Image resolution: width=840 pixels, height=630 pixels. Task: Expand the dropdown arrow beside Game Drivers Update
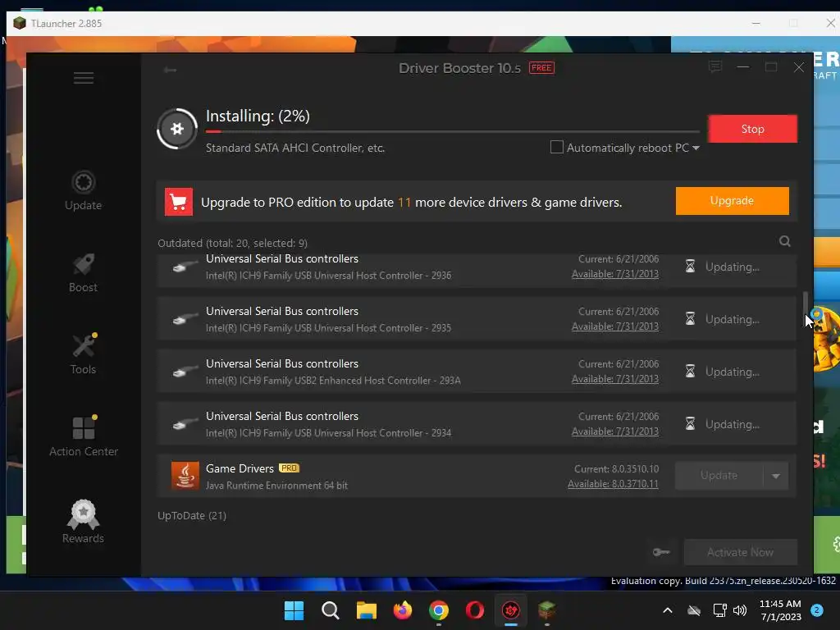pos(776,476)
